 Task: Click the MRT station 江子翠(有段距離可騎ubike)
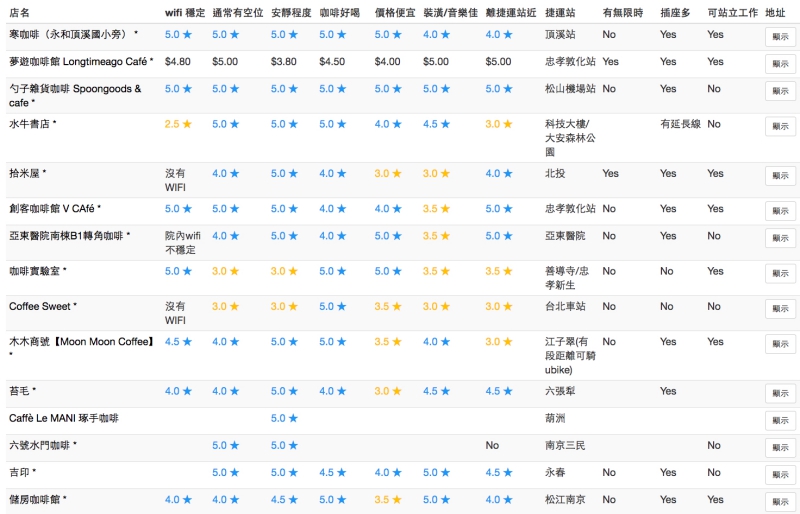click(x=570, y=355)
